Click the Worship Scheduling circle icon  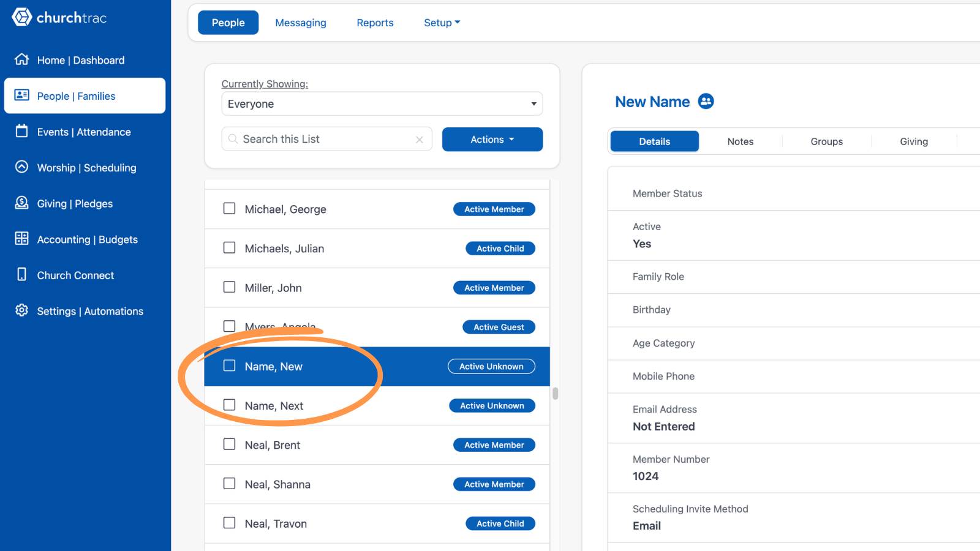point(22,167)
